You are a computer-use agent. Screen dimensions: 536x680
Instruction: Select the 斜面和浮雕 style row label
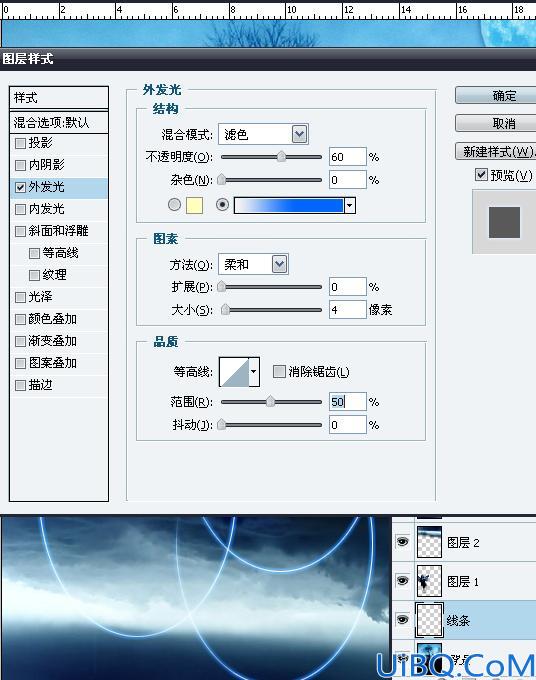(x=59, y=231)
